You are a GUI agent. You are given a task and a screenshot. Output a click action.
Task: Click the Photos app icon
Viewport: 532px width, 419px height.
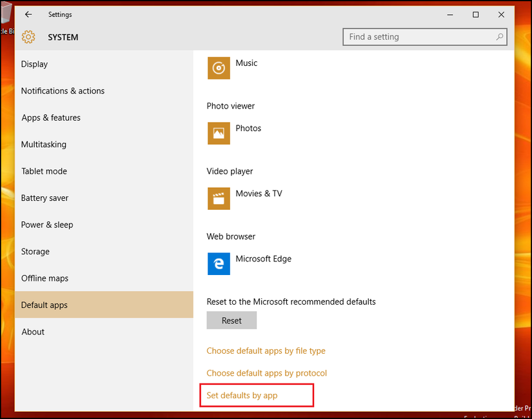(219, 133)
